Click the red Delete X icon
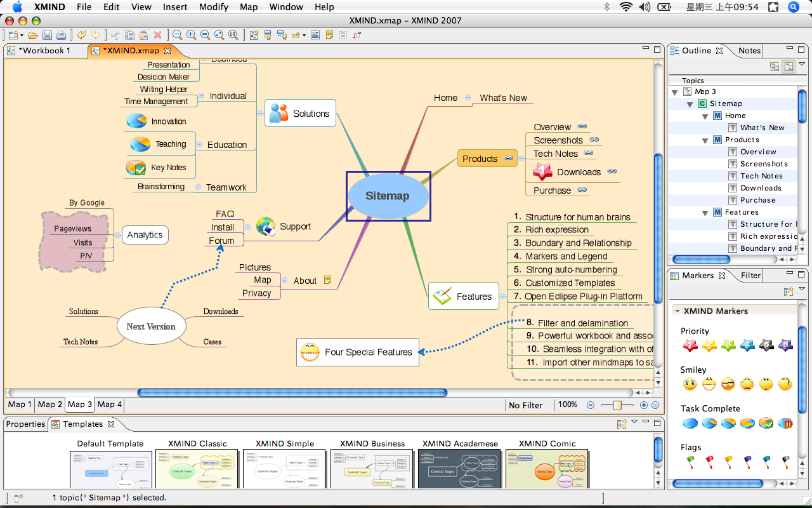The width and height of the screenshot is (812, 508). [x=157, y=36]
